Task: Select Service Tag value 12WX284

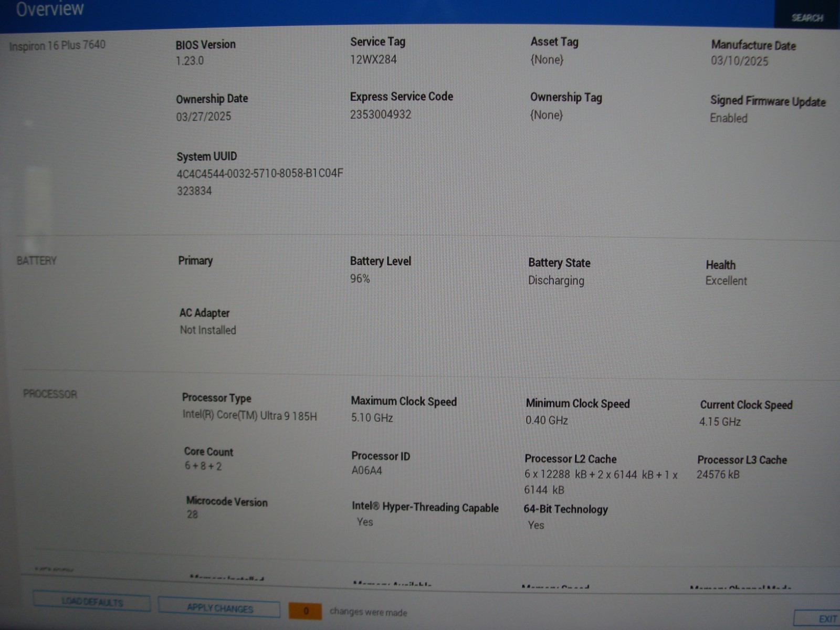Action: 373,59
